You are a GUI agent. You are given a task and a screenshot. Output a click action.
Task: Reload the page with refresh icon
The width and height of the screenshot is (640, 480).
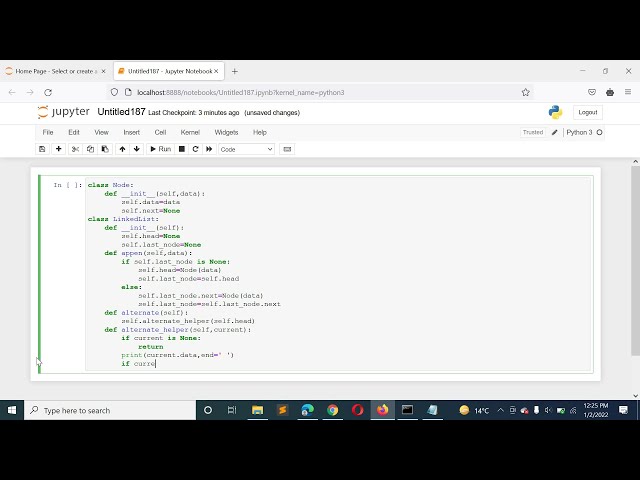(x=48, y=93)
